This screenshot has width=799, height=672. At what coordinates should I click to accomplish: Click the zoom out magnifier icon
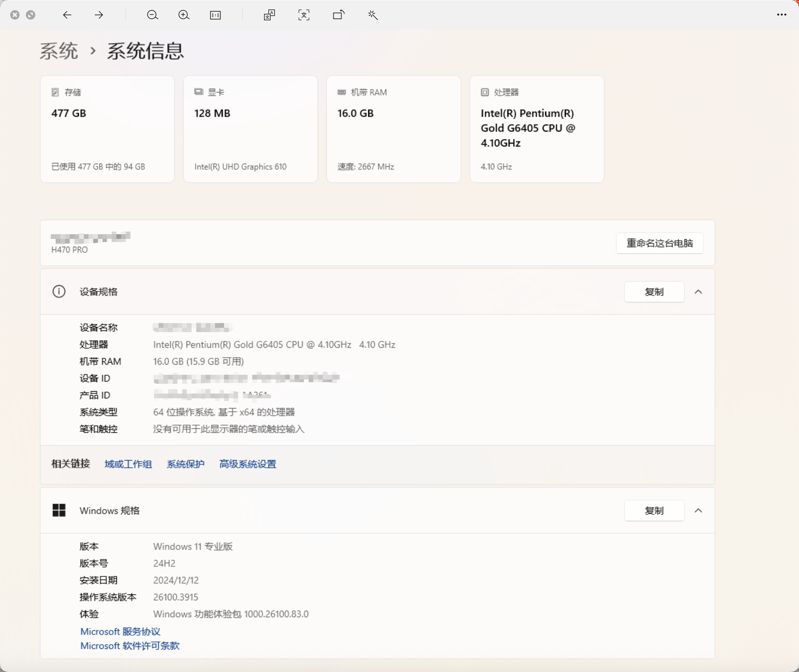(x=152, y=15)
